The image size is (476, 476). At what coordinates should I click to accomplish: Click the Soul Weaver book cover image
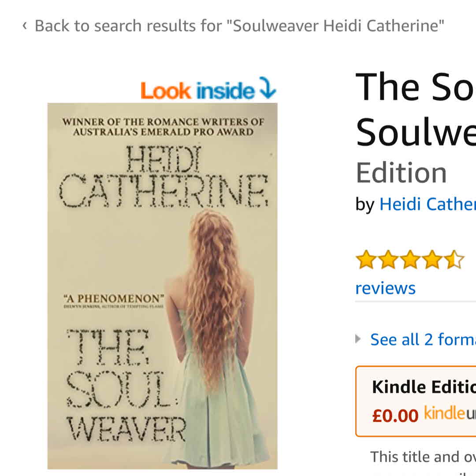click(162, 286)
